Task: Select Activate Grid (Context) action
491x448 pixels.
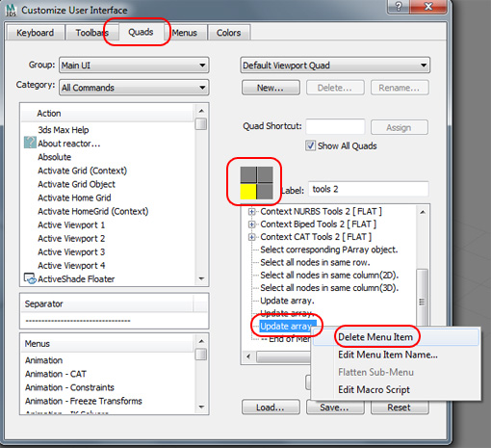Action: click(x=83, y=171)
